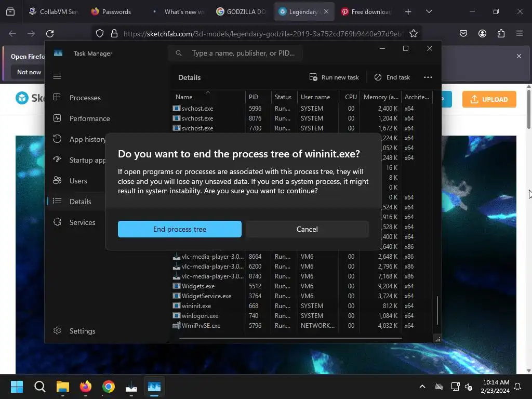This screenshot has width=532, height=399.
Task: Open Save to Pocket icon
Action: point(463,34)
